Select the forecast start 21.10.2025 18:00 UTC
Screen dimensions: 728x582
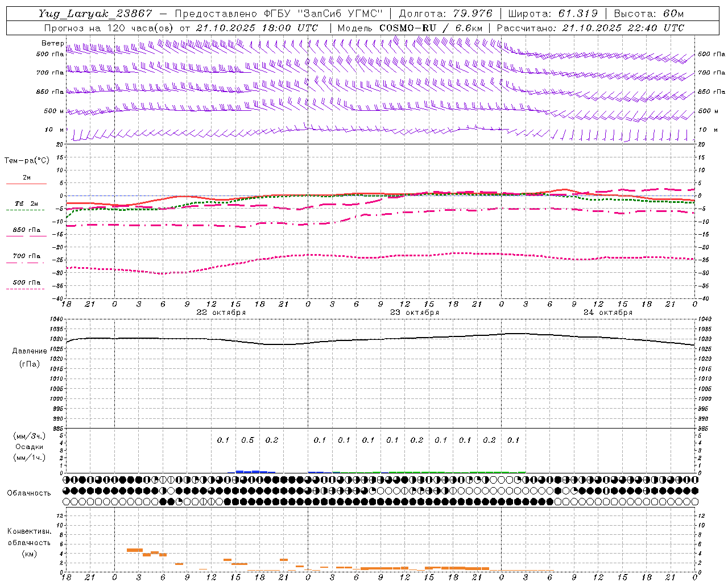click(x=257, y=28)
